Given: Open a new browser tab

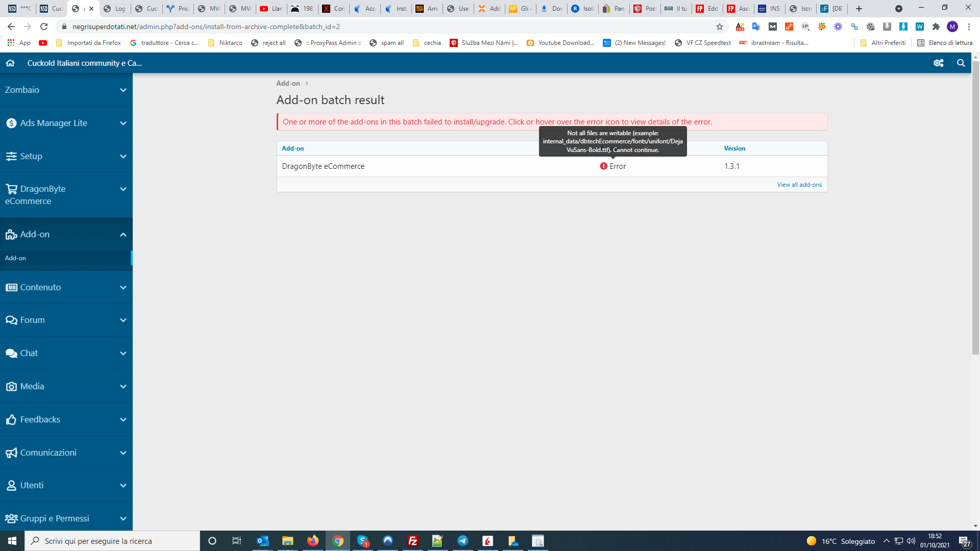Looking at the screenshot, I should coord(859,9).
